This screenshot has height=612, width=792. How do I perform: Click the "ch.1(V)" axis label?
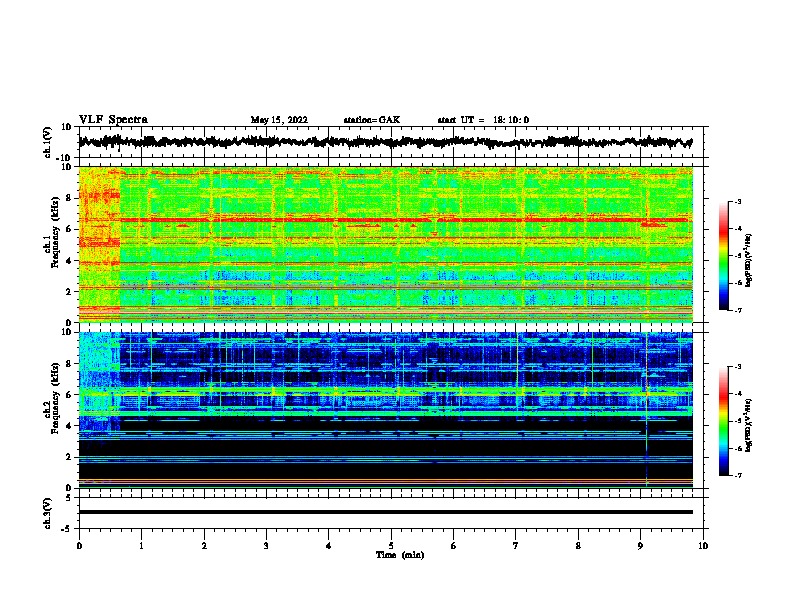tap(47, 142)
